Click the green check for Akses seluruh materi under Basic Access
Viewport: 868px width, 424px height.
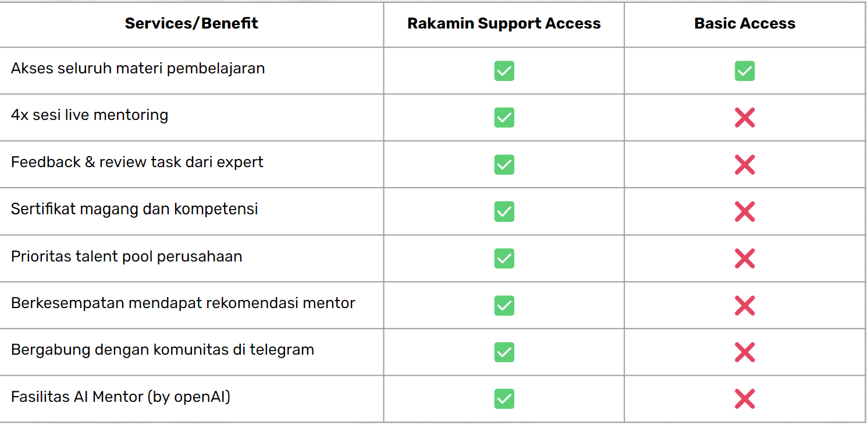[745, 71]
